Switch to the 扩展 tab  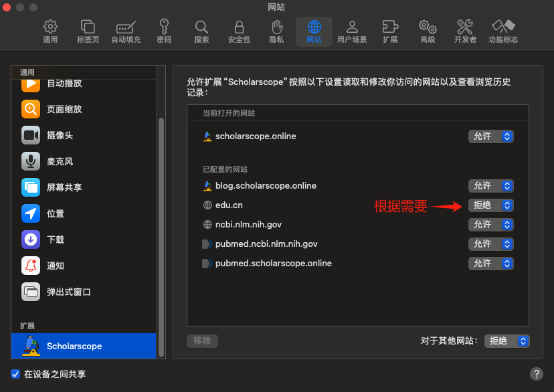[390, 31]
